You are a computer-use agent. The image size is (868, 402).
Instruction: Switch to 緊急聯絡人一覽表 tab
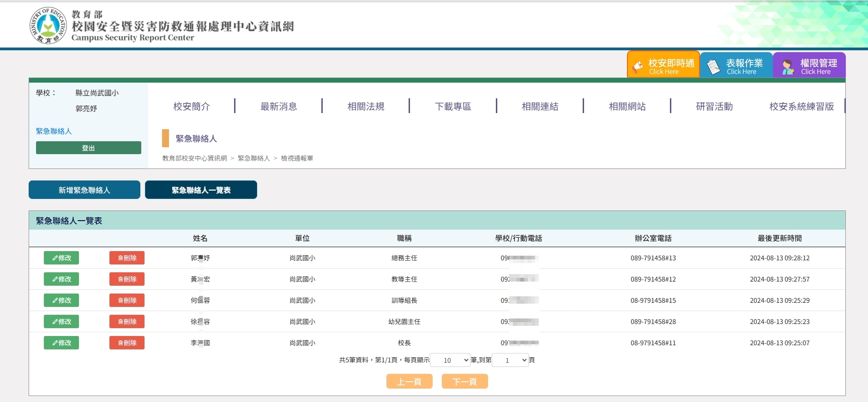click(x=201, y=190)
